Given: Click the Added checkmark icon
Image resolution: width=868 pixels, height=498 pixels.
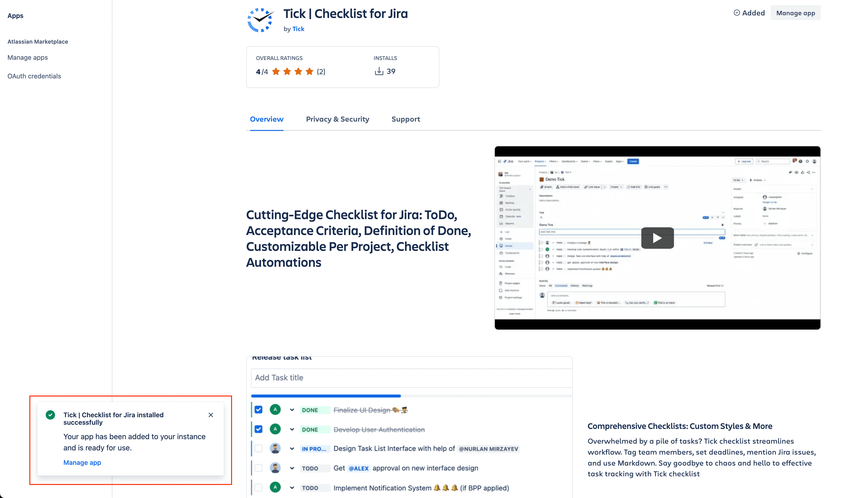Looking at the screenshot, I should 737,13.
